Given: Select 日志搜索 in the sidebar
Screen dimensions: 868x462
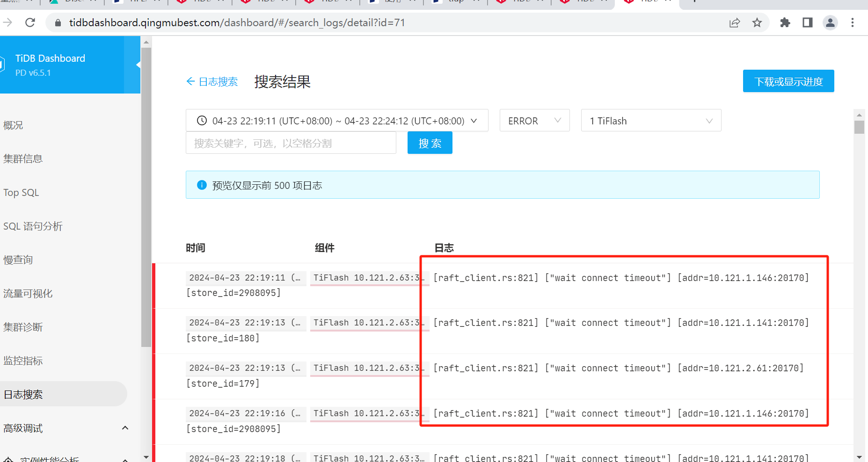Looking at the screenshot, I should click(63, 394).
